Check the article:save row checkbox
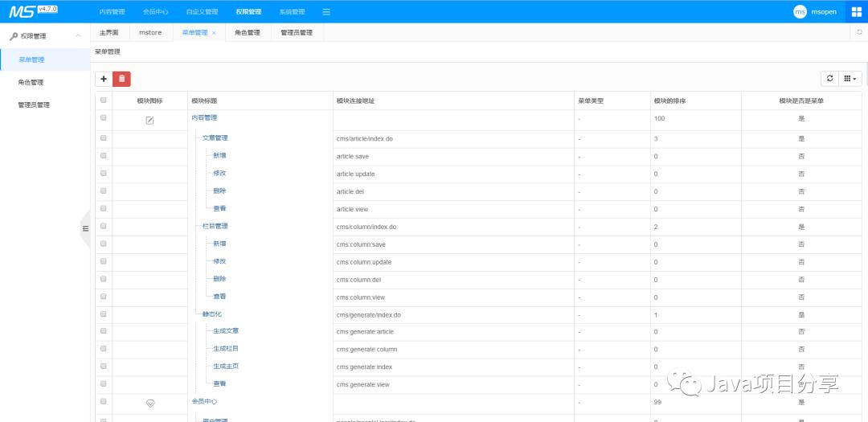This screenshot has width=868, height=422. pyautogui.click(x=104, y=156)
